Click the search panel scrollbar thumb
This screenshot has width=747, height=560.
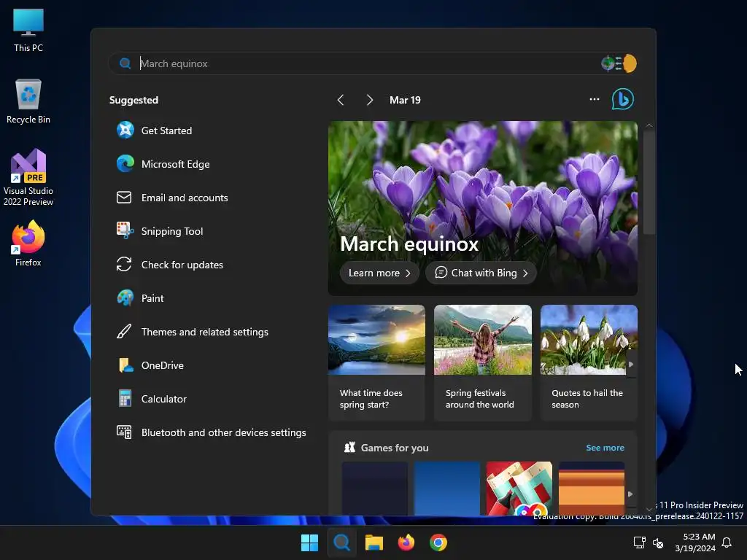pyautogui.click(x=649, y=182)
